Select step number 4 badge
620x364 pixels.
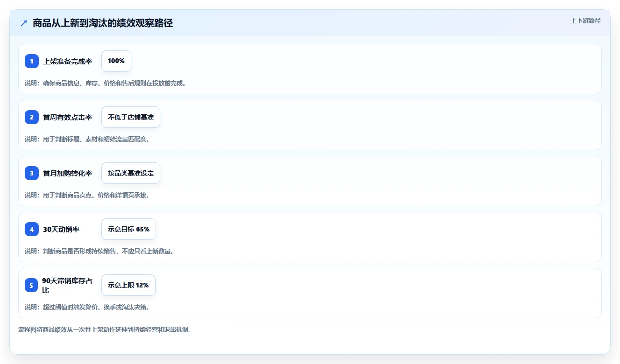pos(32,229)
